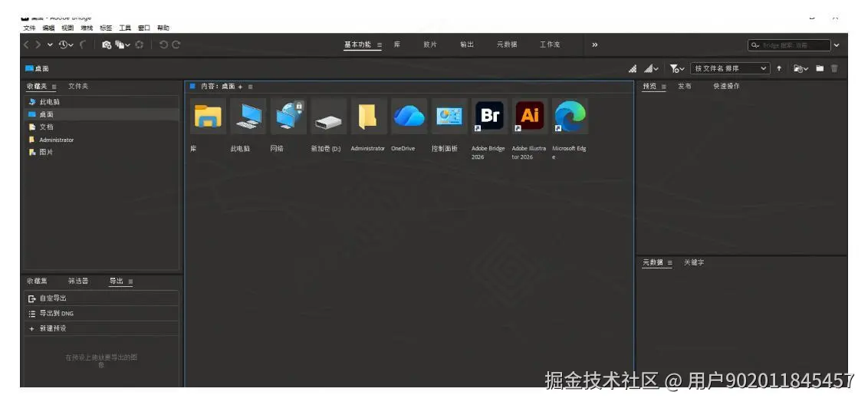Image resolution: width=868 pixels, height=405 pixels.
Task: Create a new folder icon
Action: tap(820, 69)
